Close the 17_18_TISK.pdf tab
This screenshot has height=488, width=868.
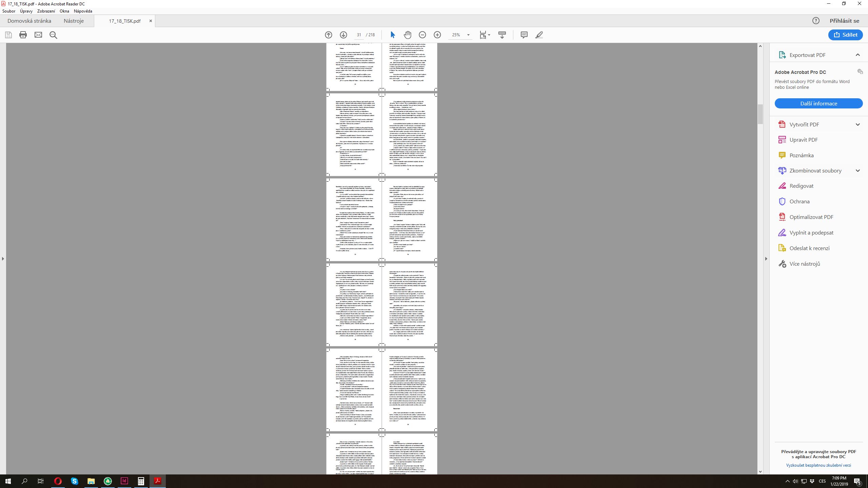coord(151,21)
